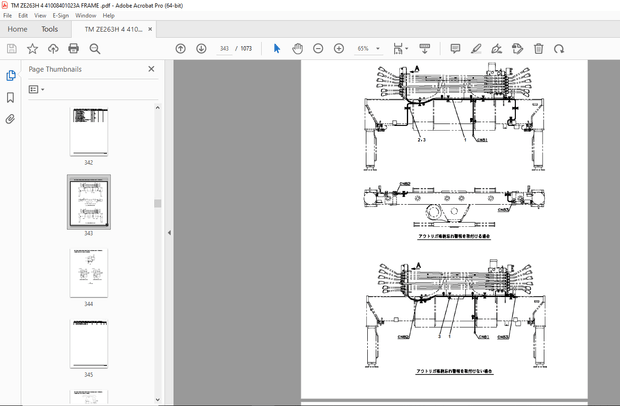Activate the Hand pan tool
The image size is (620, 406).
coord(297,49)
